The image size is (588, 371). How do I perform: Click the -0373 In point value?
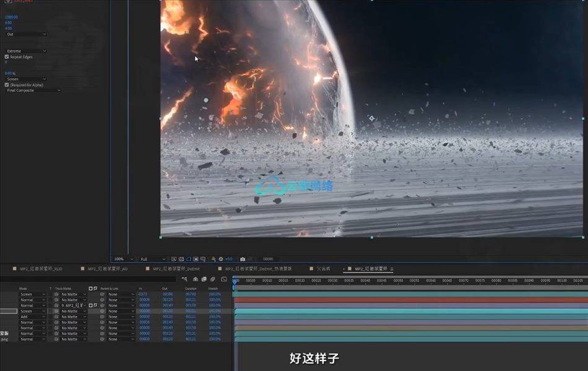pyautogui.click(x=142, y=294)
